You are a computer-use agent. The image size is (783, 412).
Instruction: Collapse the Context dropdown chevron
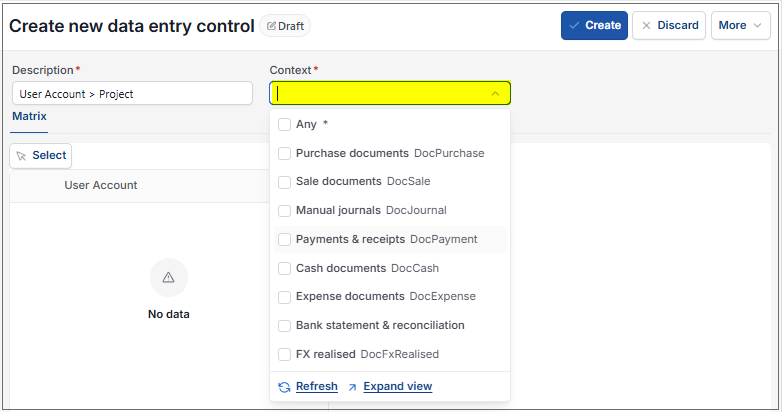click(495, 93)
